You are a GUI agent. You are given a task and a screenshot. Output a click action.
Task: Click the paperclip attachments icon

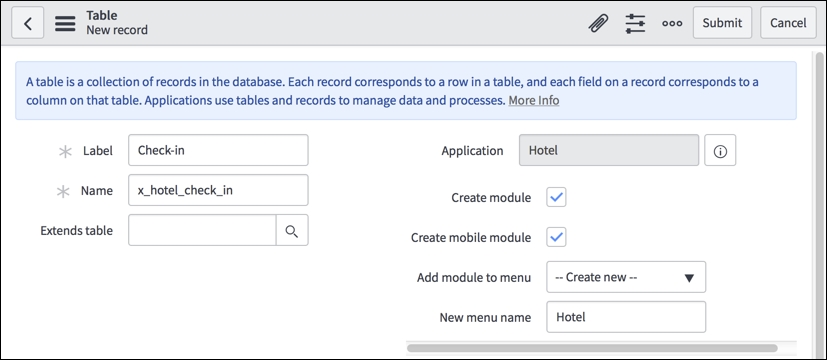point(598,23)
